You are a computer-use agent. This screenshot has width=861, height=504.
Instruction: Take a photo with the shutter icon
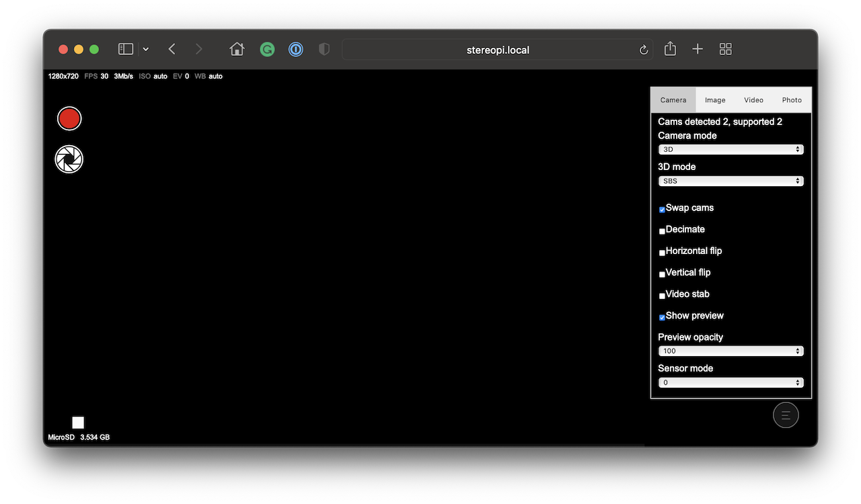click(x=69, y=159)
